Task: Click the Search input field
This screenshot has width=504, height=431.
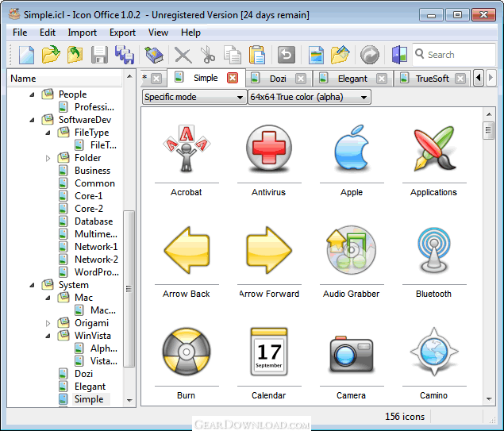Action: (454, 54)
